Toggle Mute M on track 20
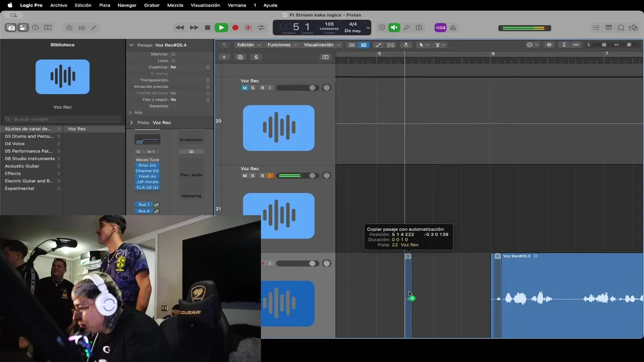Screen dimensions: 644x362 point(245,88)
